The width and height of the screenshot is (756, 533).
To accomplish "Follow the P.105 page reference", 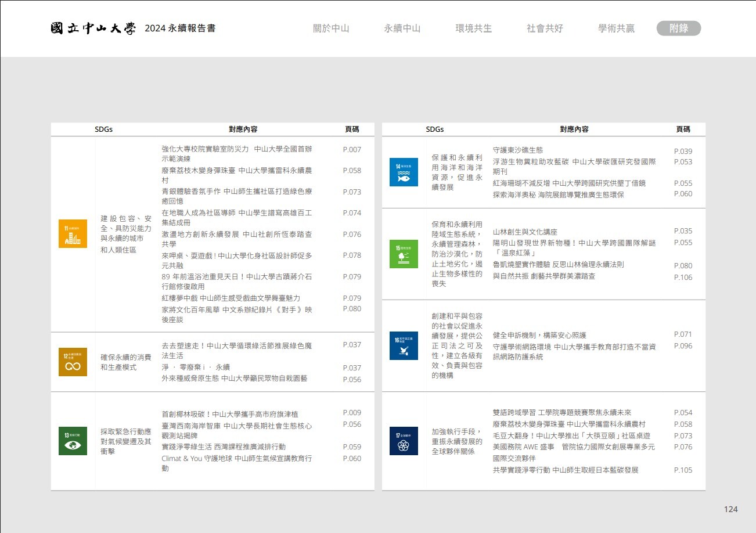I will point(683,470).
